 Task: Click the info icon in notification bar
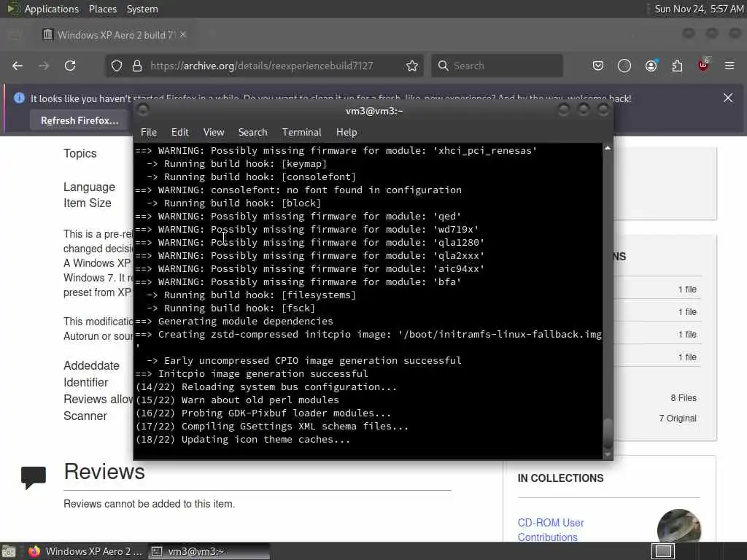[x=19, y=98]
